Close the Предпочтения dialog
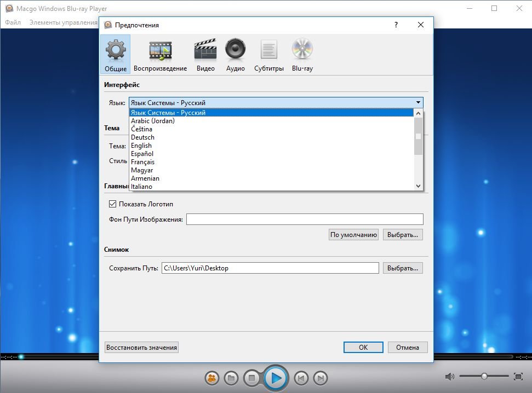This screenshot has width=532, height=393. click(x=421, y=25)
